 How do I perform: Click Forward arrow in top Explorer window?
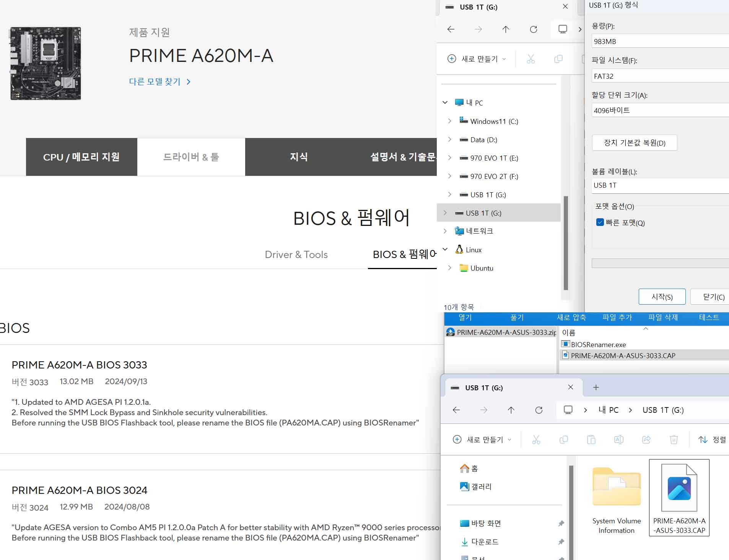click(x=478, y=29)
